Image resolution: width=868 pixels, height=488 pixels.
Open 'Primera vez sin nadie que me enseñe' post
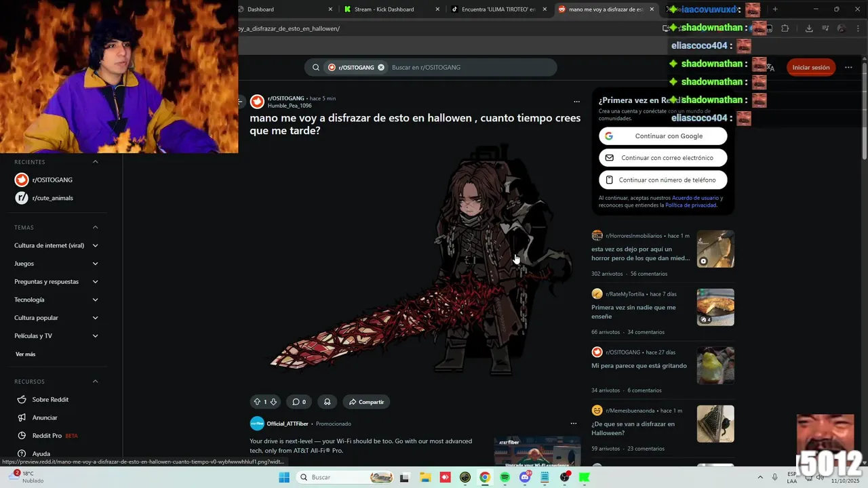point(633,312)
